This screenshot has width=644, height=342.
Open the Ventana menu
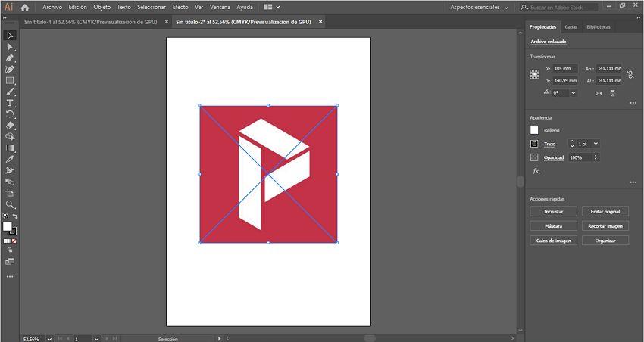click(220, 8)
